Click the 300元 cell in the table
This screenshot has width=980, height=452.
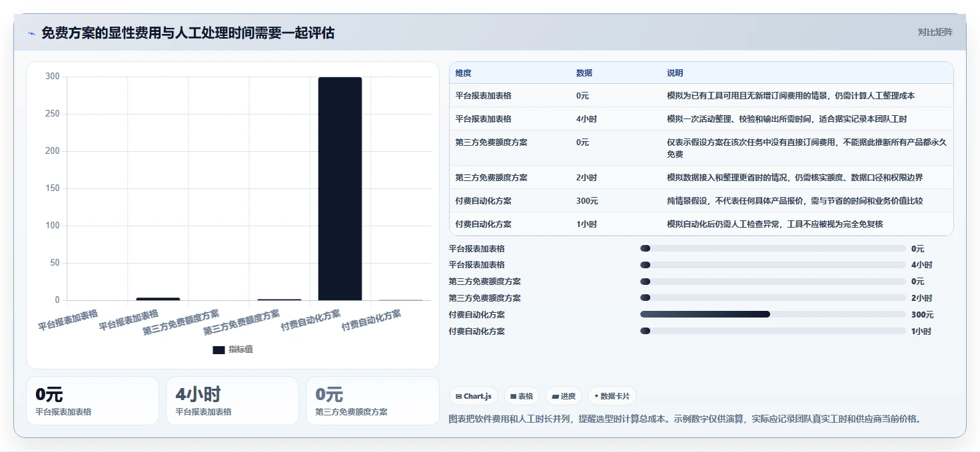(x=587, y=201)
